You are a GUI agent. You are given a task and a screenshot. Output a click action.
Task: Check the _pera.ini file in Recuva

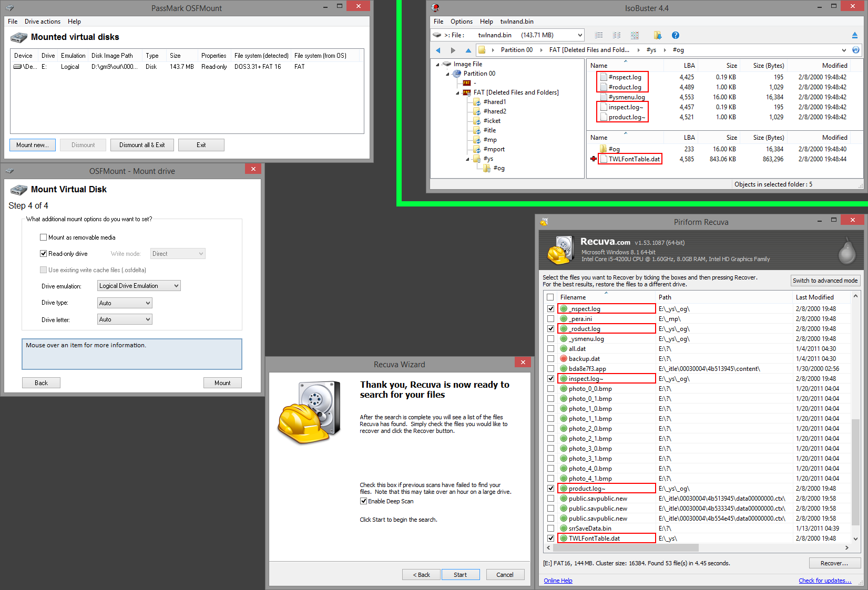click(x=550, y=319)
